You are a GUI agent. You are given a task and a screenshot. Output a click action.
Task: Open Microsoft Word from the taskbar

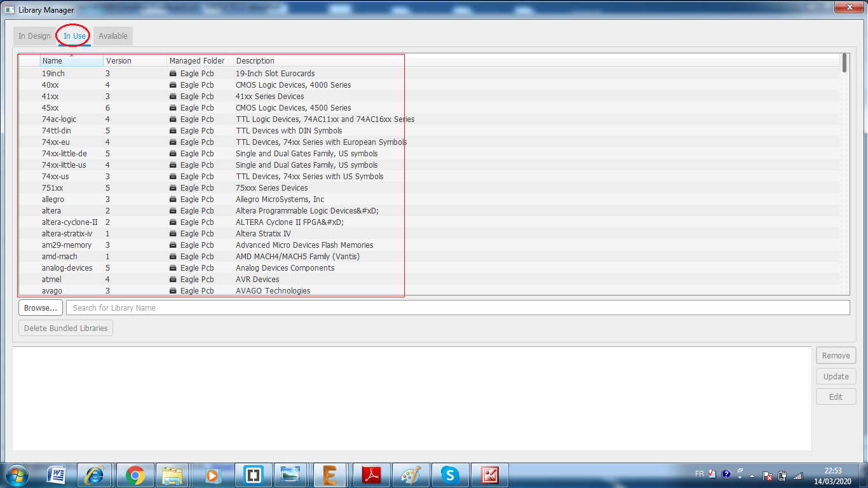pos(56,475)
